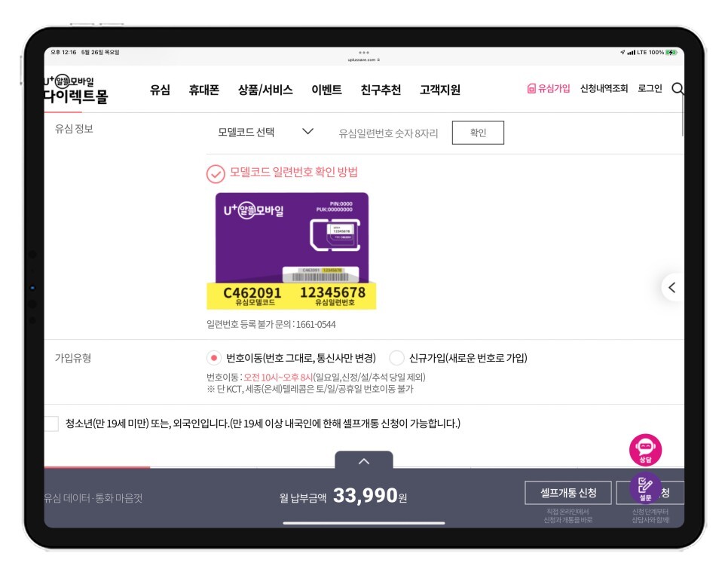Image resolution: width=728 pixels, height=575 pixels.
Task: Tap the Safari three-dot multitasking indicator
Action: click(x=364, y=53)
